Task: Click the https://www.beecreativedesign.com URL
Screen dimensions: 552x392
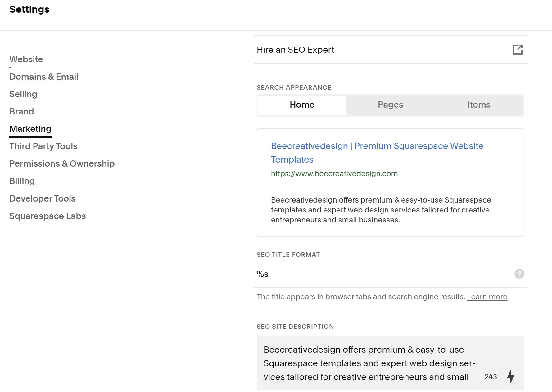Action: coord(334,174)
